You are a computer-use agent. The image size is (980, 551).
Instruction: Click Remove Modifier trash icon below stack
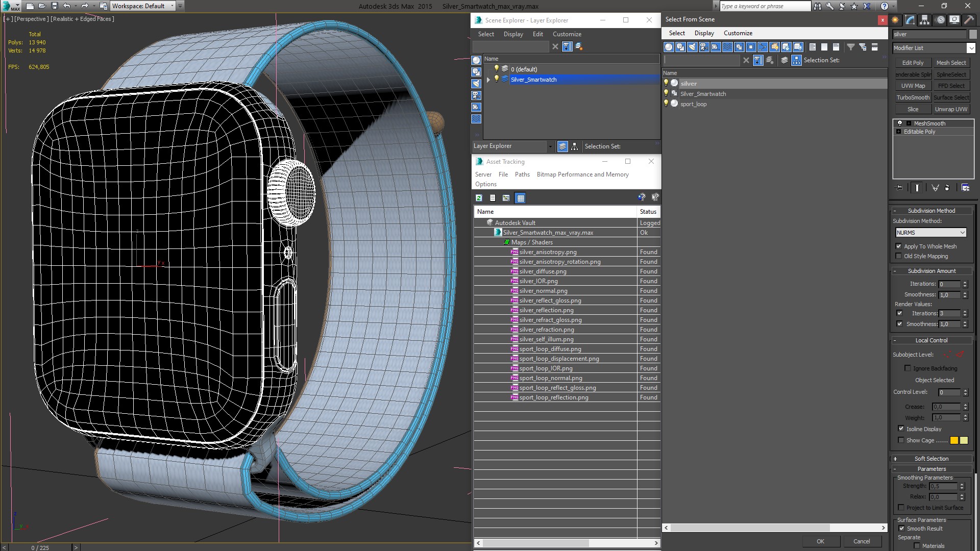click(x=947, y=188)
